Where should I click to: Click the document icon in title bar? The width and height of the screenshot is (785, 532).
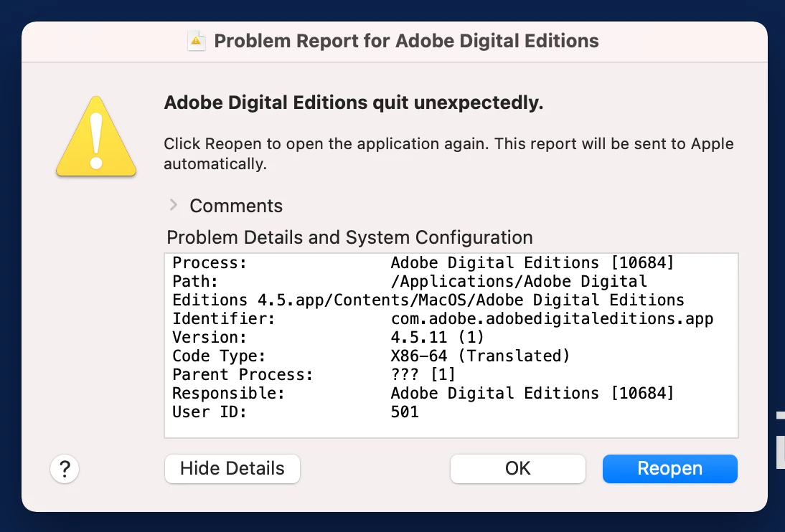(x=197, y=41)
